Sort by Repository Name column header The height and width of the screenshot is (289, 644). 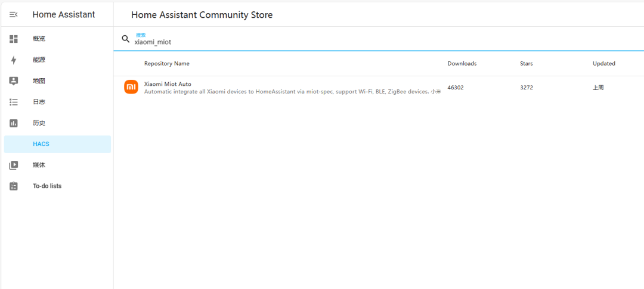(167, 64)
